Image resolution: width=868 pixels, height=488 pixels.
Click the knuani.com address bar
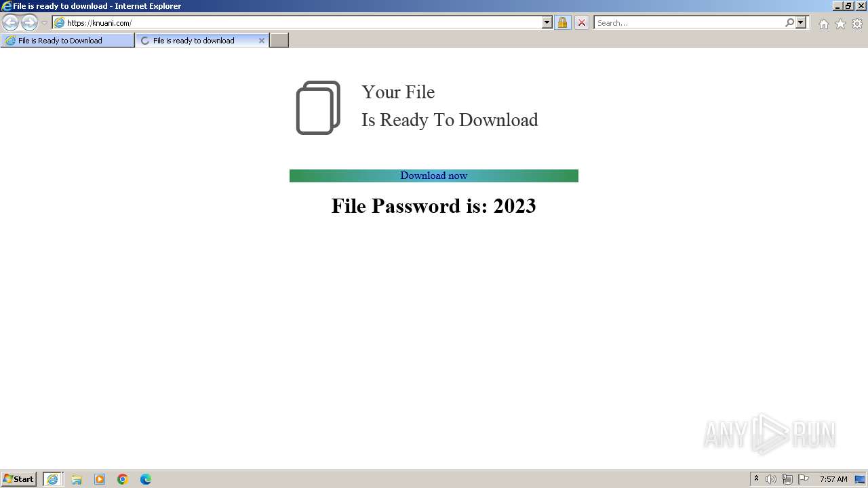click(302, 22)
